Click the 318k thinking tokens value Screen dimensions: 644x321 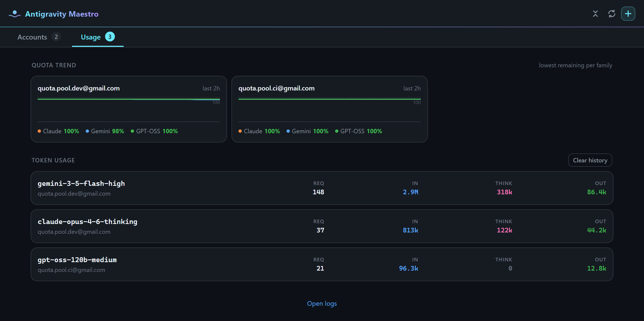point(505,192)
